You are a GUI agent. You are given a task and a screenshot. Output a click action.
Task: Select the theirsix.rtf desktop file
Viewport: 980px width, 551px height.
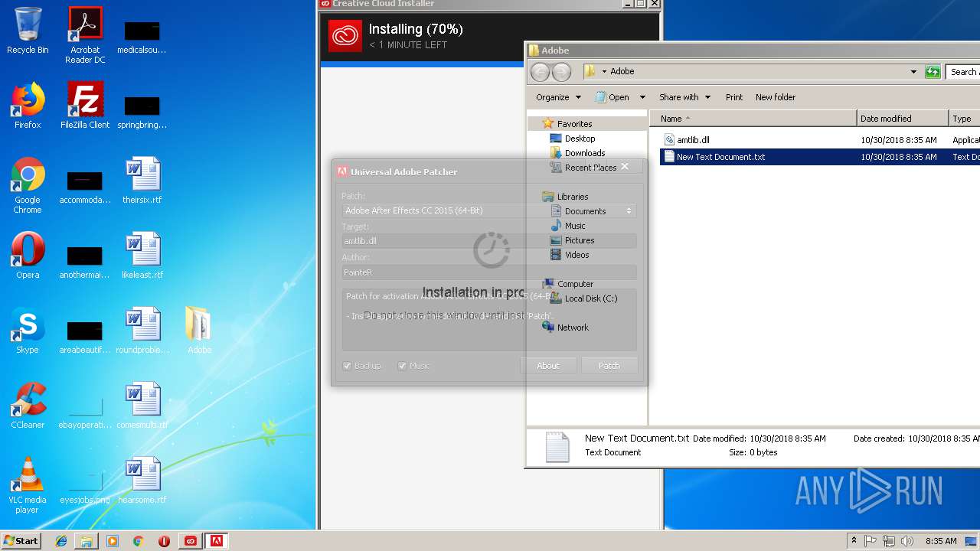pyautogui.click(x=142, y=181)
